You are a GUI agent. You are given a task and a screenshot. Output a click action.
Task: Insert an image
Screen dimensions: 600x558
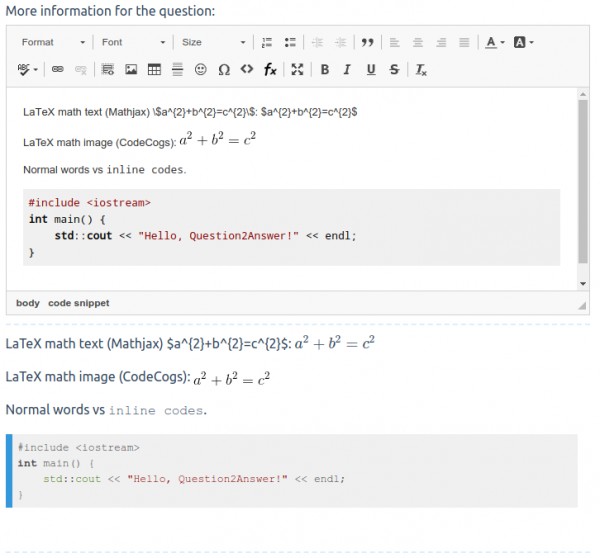(x=131, y=69)
